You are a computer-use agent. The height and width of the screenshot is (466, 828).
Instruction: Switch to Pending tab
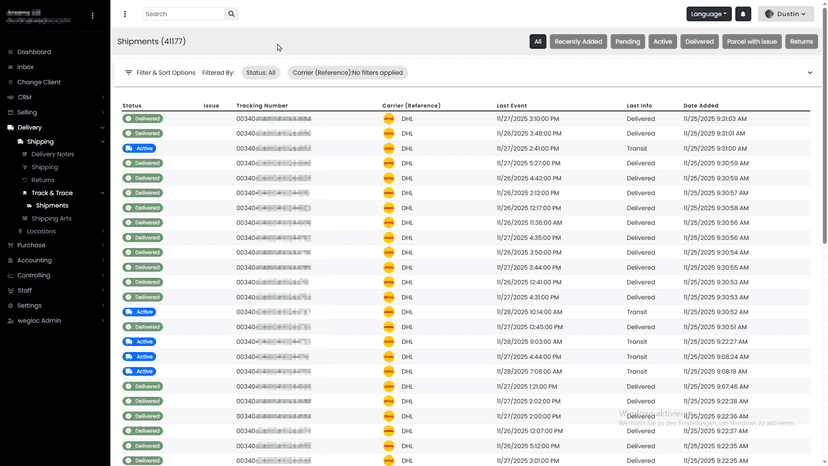[627, 41]
